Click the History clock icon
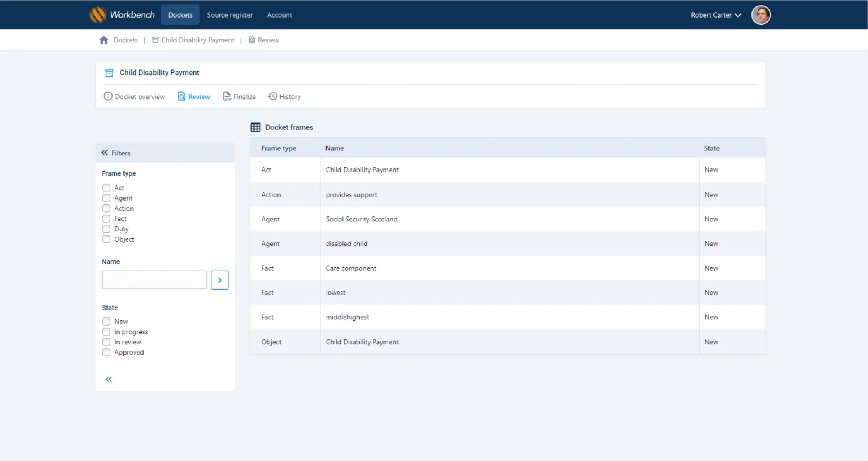The height and width of the screenshot is (461, 868). pos(272,96)
